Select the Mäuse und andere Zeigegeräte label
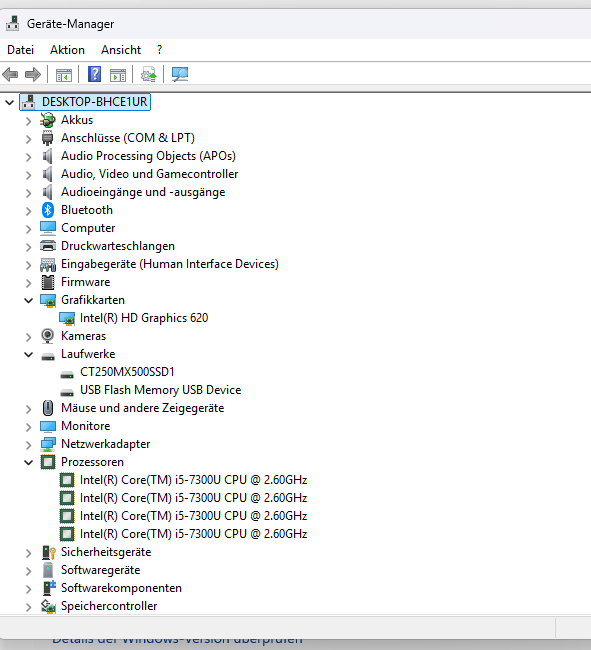 pyautogui.click(x=143, y=408)
